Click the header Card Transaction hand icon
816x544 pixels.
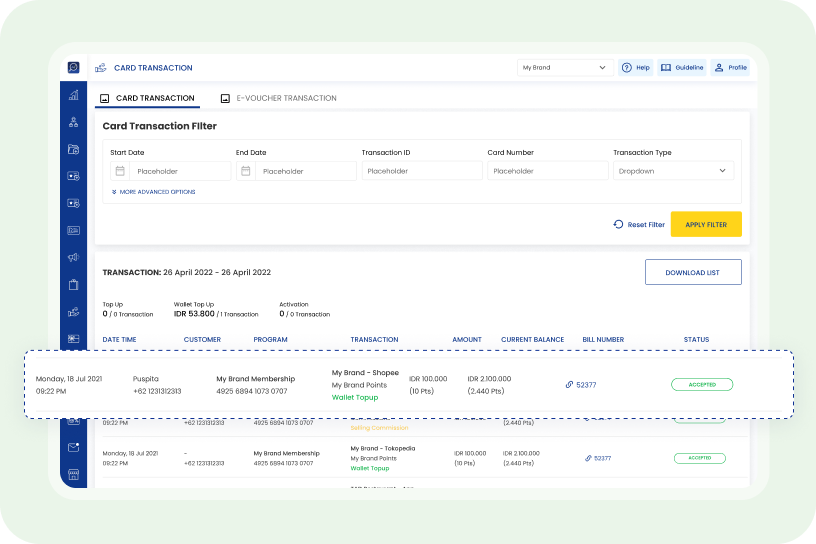click(x=100, y=68)
